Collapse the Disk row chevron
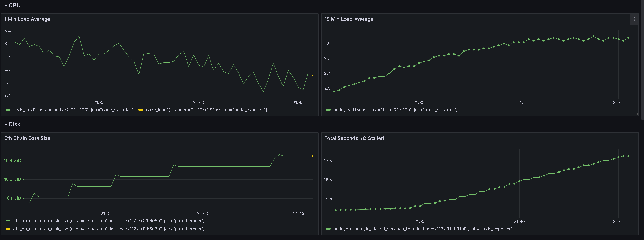 coord(6,125)
